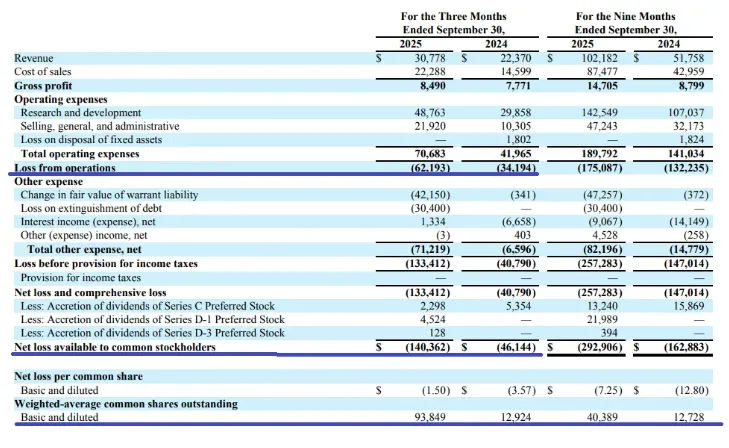Click the Loss from operations label
The image size is (729, 448).
click(x=65, y=167)
